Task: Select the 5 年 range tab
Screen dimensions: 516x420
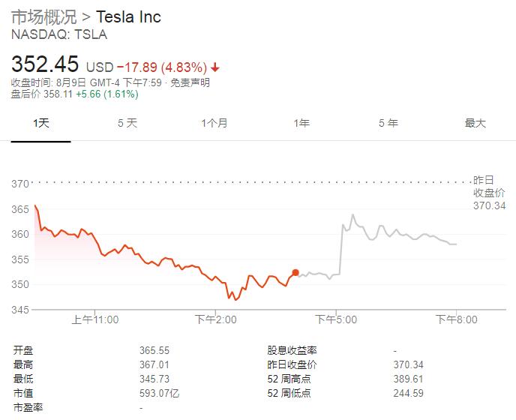Action: pyautogui.click(x=388, y=123)
